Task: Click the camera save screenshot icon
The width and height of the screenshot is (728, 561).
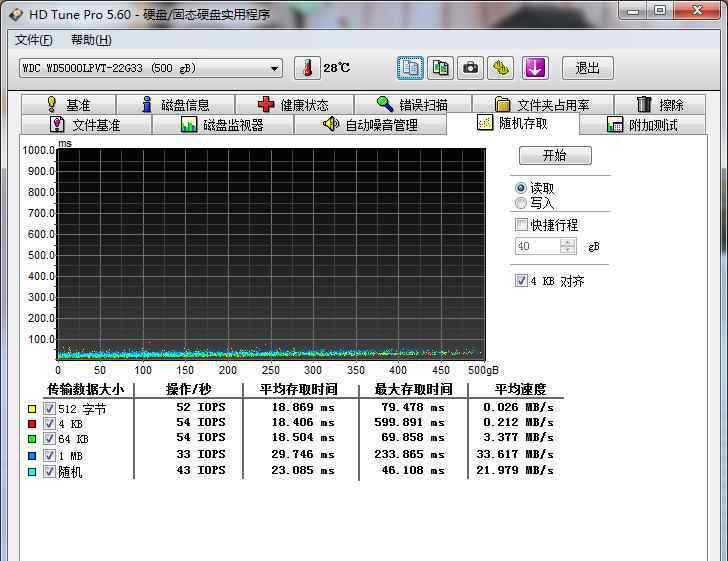Action: click(x=470, y=68)
